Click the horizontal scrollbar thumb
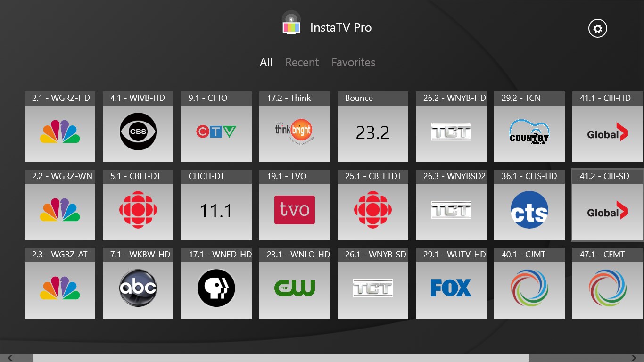Image resolution: width=644 pixels, height=362 pixels. 281,358
